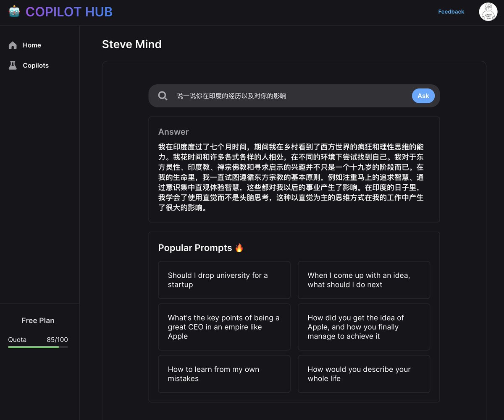504x420 pixels.
Task: Open the COPILOT HUB title link
Action: tap(69, 12)
